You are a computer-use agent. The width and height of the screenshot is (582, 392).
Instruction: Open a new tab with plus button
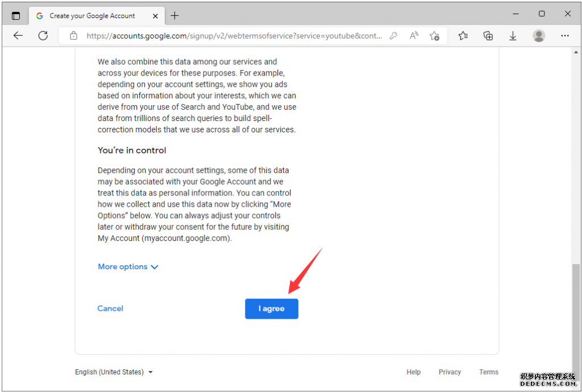(174, 15)
